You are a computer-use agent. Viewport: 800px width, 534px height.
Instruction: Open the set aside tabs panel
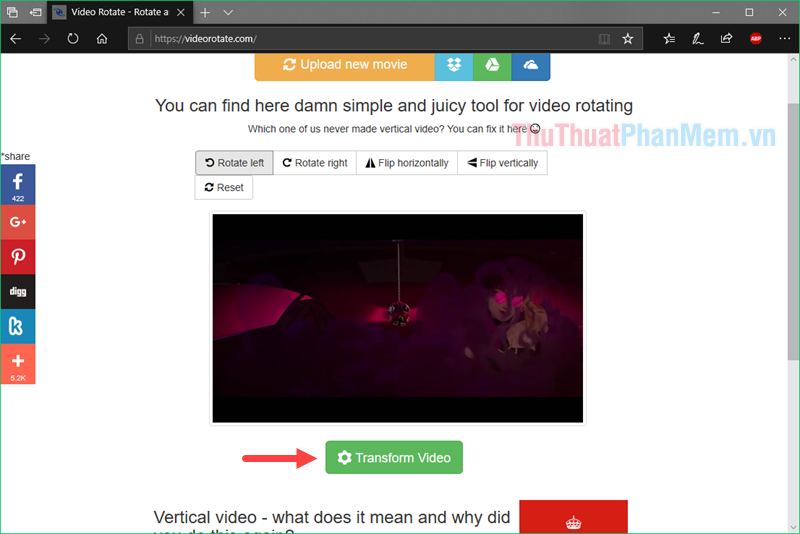(12, 12)
